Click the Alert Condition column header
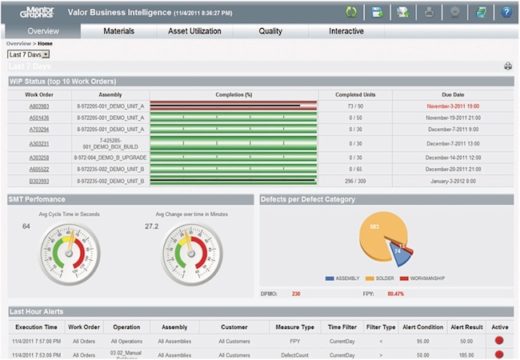520x360 pixels. 423,327
